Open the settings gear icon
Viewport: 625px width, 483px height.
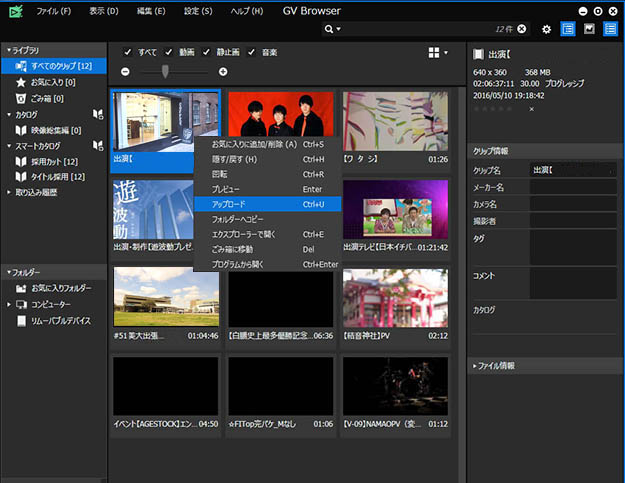click(x=546, y=30)
